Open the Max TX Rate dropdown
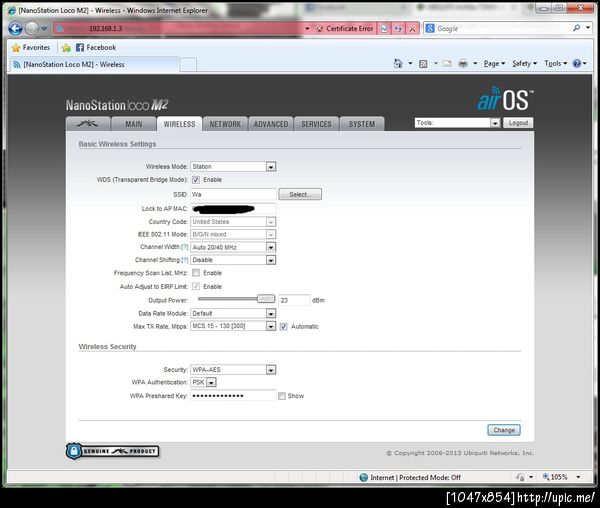 [233, 326]
